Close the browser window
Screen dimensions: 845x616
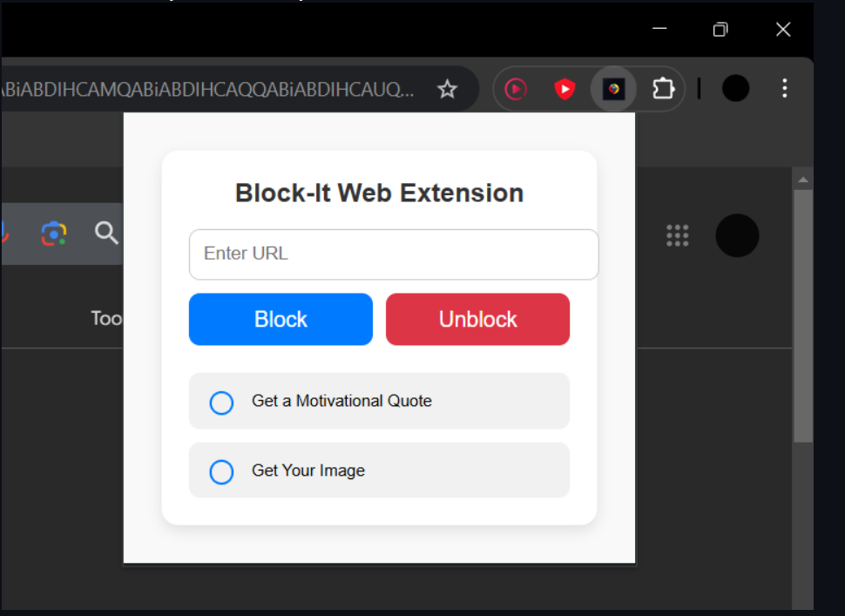783,29
